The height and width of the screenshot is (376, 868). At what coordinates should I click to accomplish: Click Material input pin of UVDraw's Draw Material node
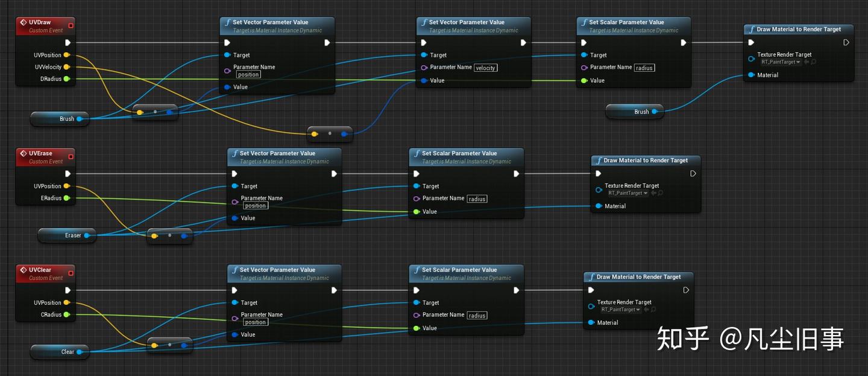[752, 75]
